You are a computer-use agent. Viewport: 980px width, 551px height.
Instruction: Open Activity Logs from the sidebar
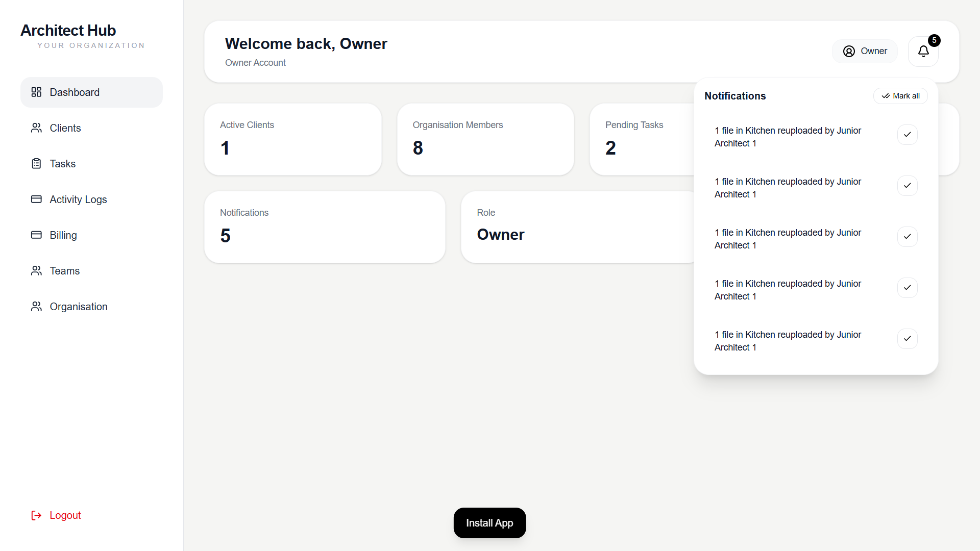[x=91, y=199]
